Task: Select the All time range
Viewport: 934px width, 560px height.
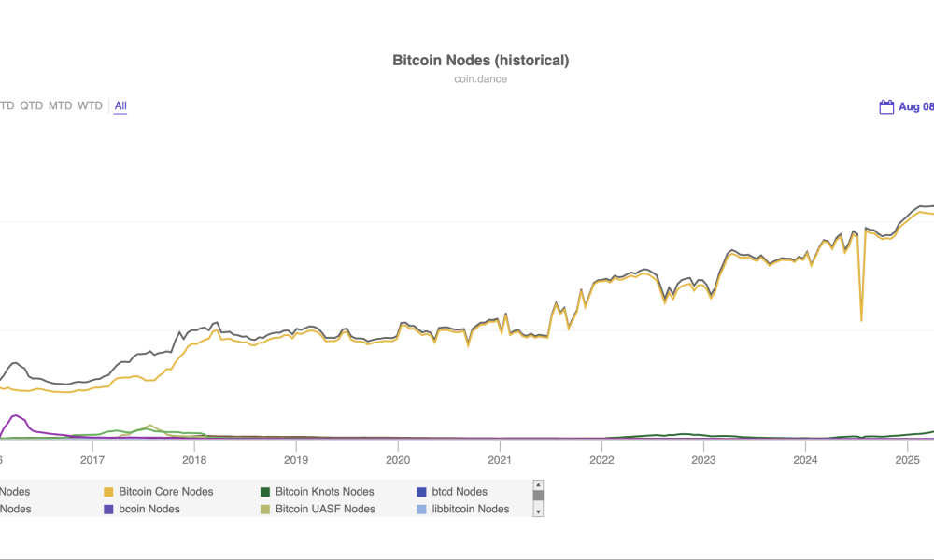Action: point(120,105)
